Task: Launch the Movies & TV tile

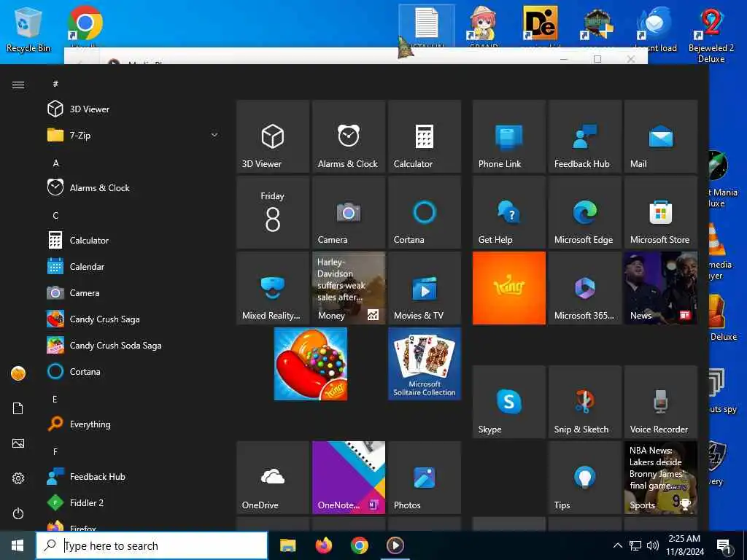Action: coord(425,288)
